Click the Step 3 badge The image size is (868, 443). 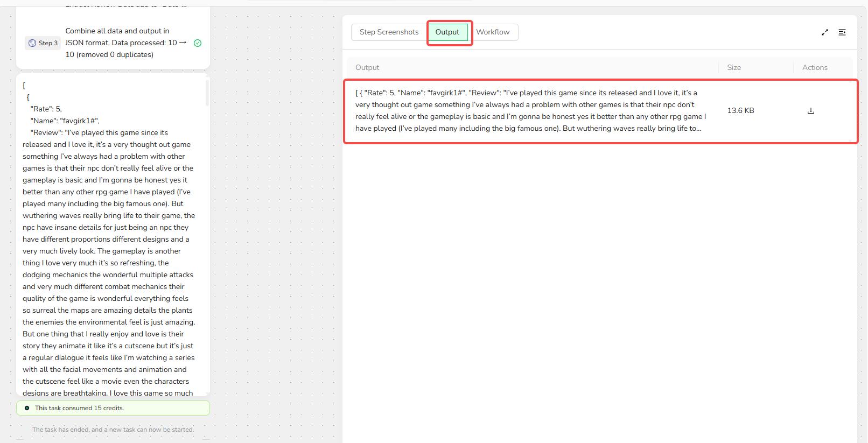click(x=43, y=43)
